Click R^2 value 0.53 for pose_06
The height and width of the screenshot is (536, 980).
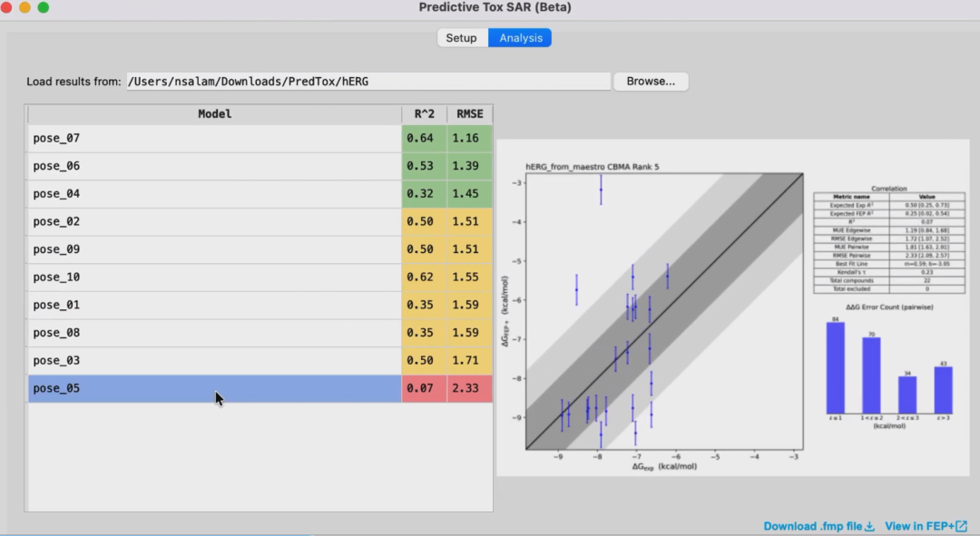pyautogui.click(x=425, y=166)
